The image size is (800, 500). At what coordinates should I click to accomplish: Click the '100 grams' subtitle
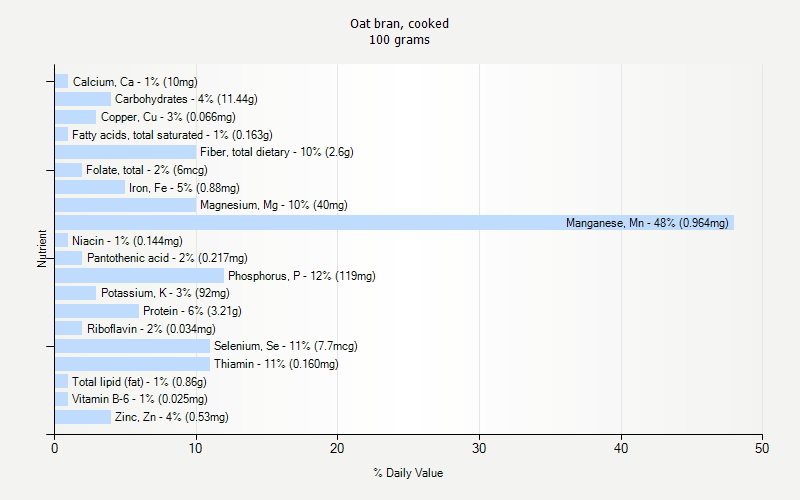click(399, 40)
